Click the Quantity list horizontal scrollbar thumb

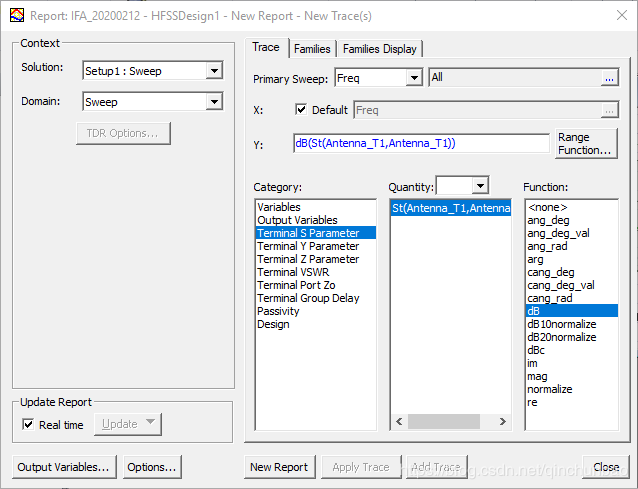point(444,421)
